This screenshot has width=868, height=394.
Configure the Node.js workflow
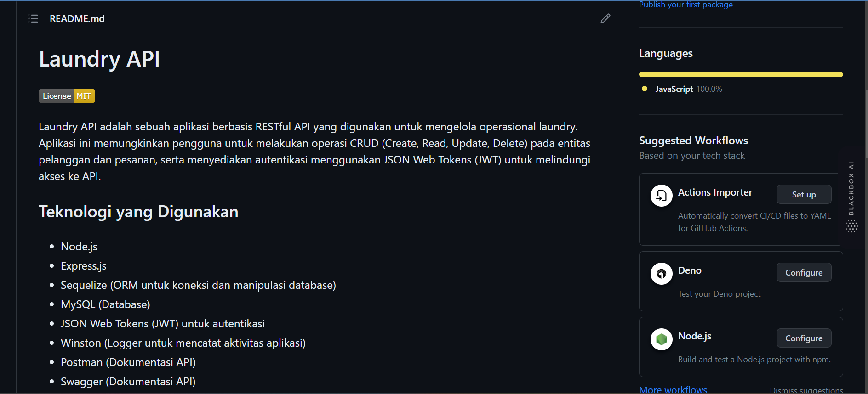click(804, 338)
